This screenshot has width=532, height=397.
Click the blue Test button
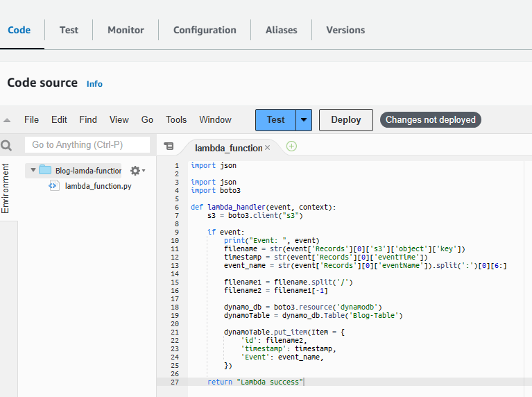275,119
